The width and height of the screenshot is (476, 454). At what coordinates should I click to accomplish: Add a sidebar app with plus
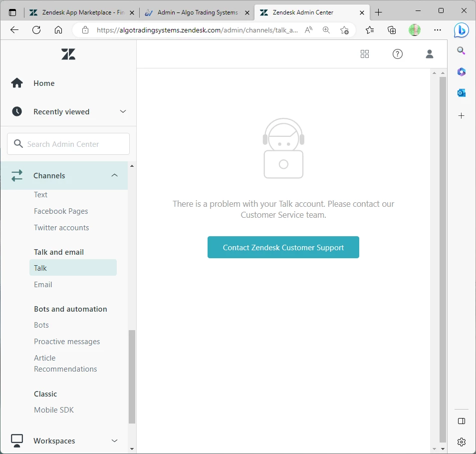pos(461,115)
